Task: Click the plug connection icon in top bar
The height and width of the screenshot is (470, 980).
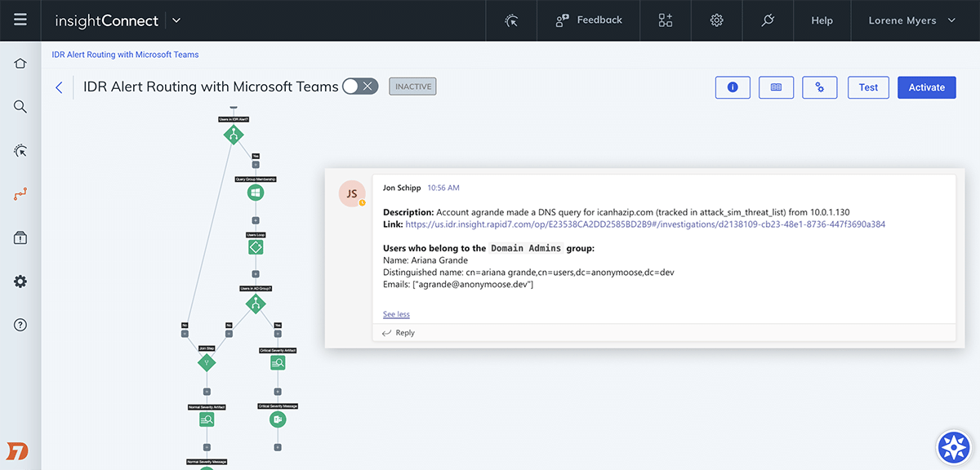Action: pos(767,20)
